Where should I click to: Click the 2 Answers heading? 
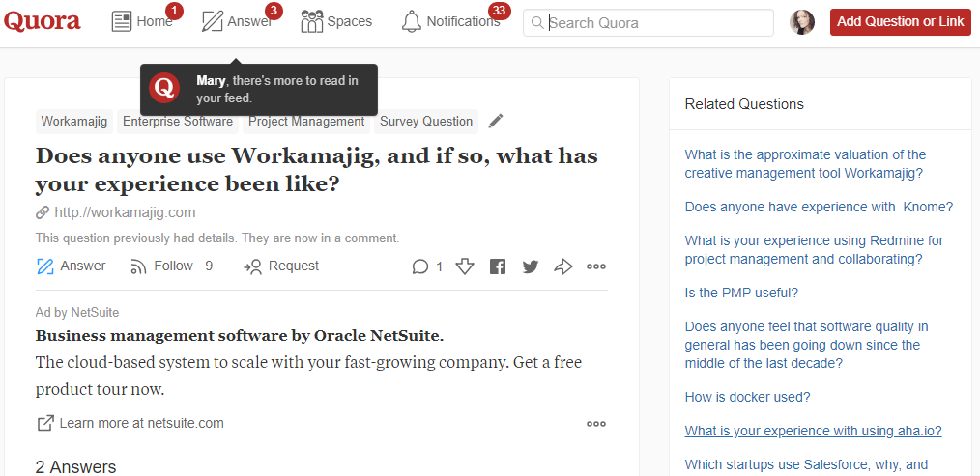[75, 466]
